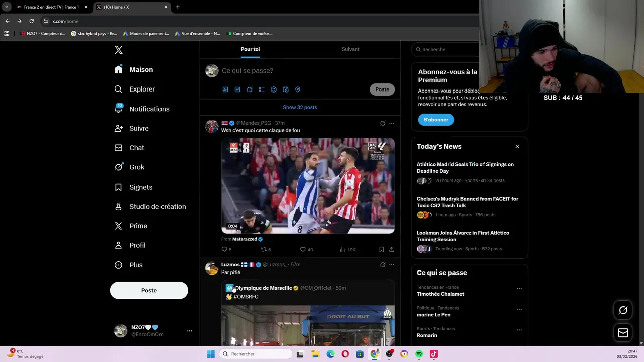The width and height of the screenshot is (644, 362).
Task: Open Maison home in sidebar
Action: coord(134,70)
